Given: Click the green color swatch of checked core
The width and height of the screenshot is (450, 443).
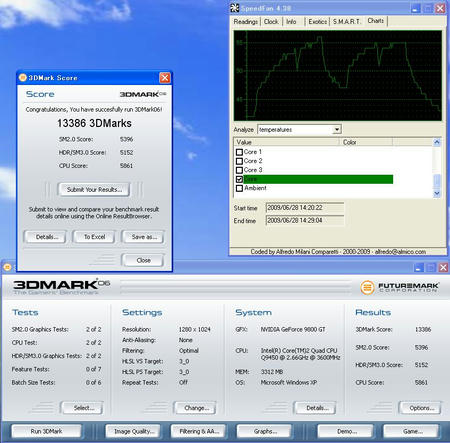Looking at the screenshot, I should pyautogui.click(x=318, y=179).
